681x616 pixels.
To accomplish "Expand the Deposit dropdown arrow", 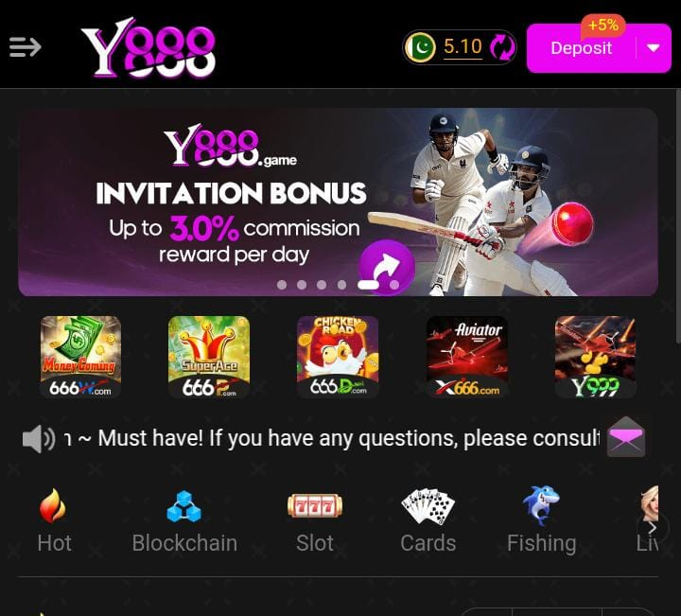I will (x=654, y=48).
